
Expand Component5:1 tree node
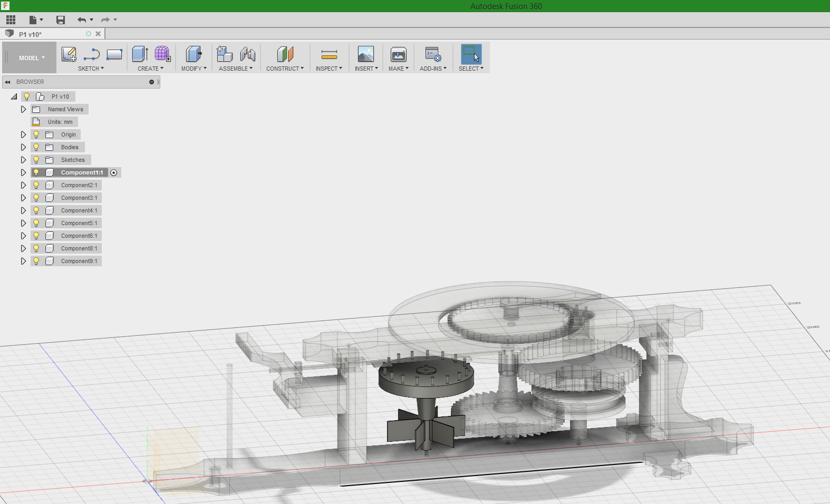(x=23, y=223)
